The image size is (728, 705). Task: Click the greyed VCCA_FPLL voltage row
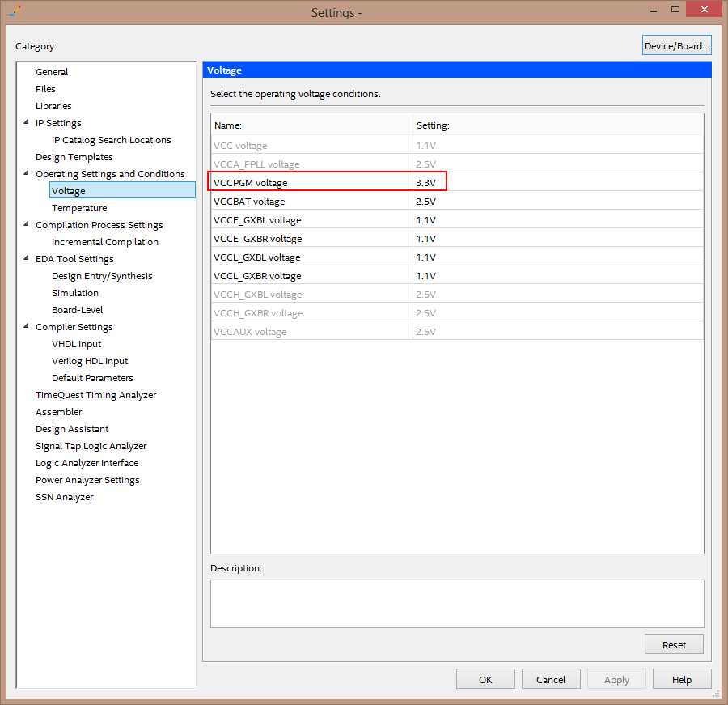[457, 164]
